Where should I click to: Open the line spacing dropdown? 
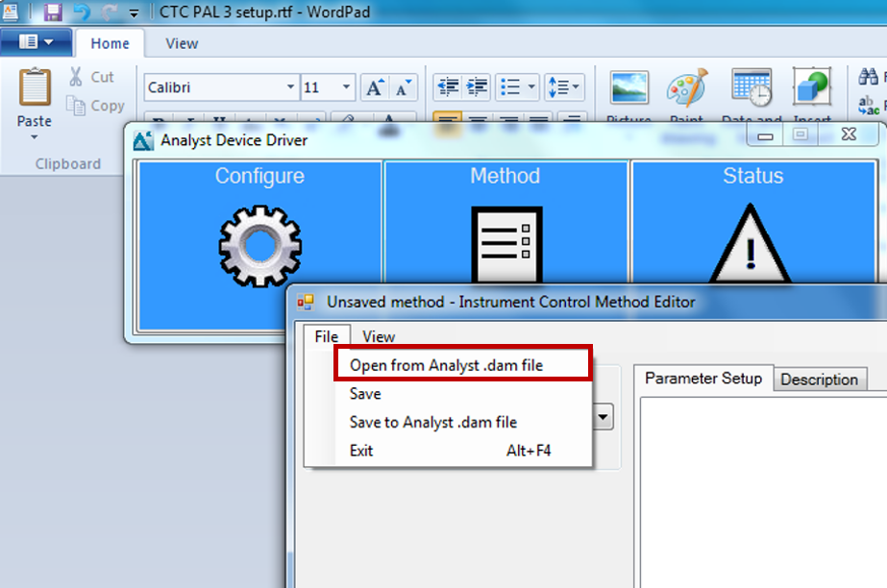pyautogui.click(x=564, y=87)
